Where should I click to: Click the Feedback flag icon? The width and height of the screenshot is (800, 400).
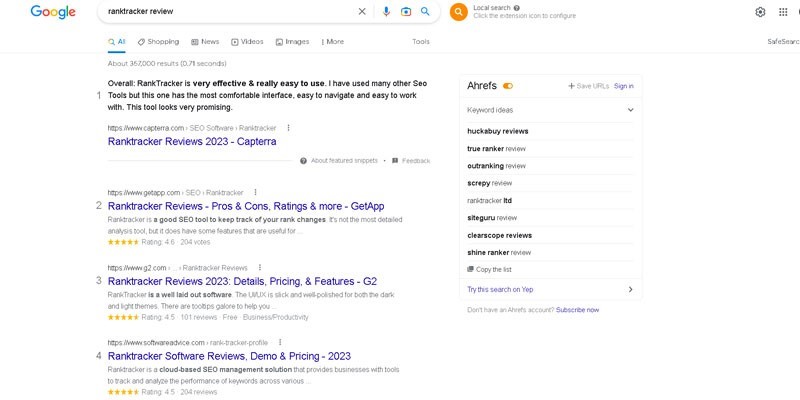click(x=395, y=161)
